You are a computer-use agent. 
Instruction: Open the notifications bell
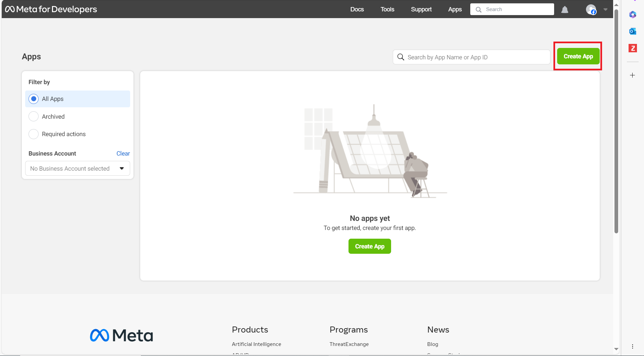pyautogui.click(x=565, y=9)
